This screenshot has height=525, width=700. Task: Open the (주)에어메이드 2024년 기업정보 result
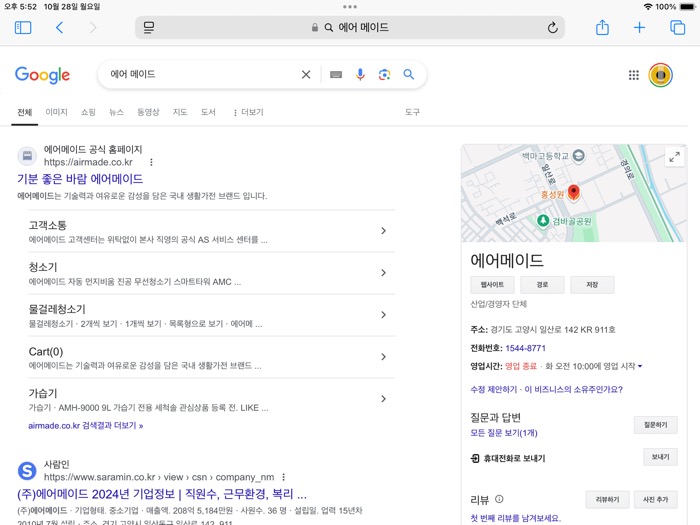[162, 494]
